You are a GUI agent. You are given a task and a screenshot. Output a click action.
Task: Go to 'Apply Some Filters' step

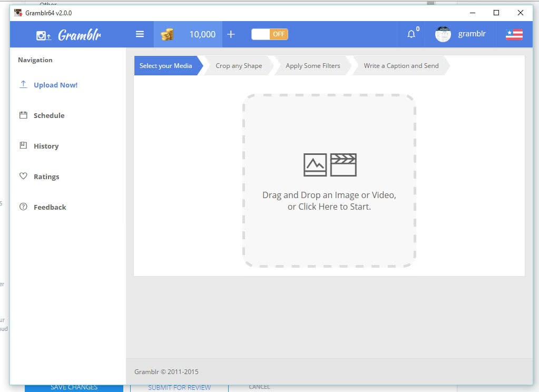pos(312,66)
